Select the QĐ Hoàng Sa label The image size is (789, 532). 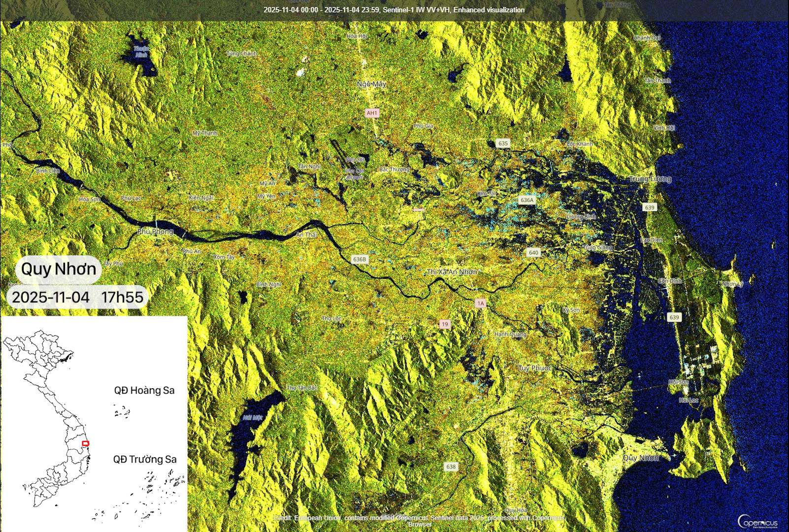pyautogui.click(x=144, y=390)
